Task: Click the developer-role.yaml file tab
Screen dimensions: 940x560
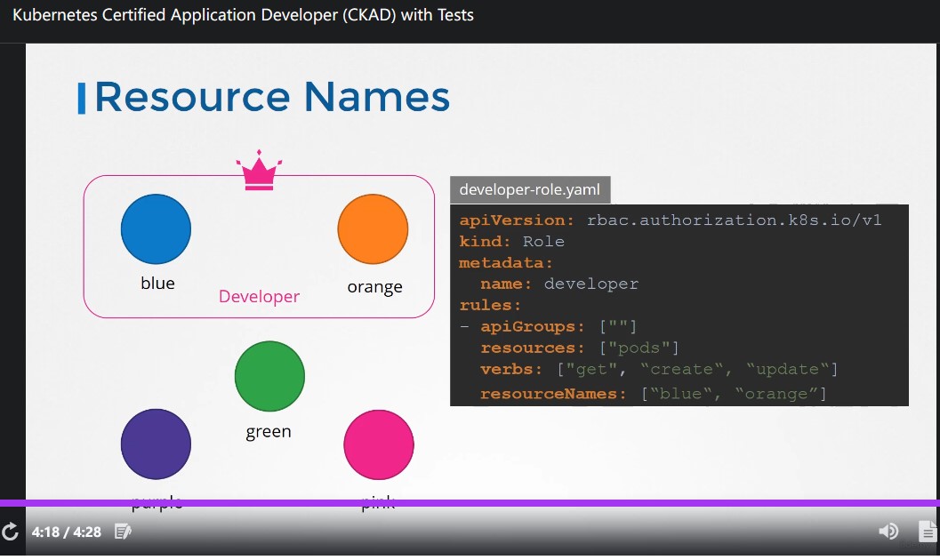Action: [x=530, y=190]
